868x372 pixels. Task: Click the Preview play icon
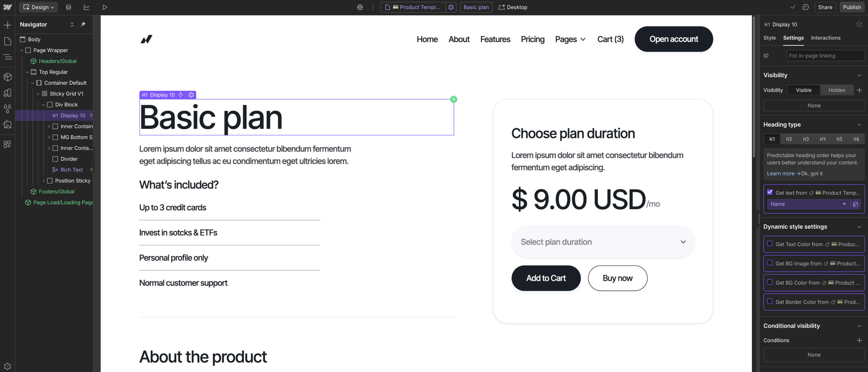[x=105, y=7]
